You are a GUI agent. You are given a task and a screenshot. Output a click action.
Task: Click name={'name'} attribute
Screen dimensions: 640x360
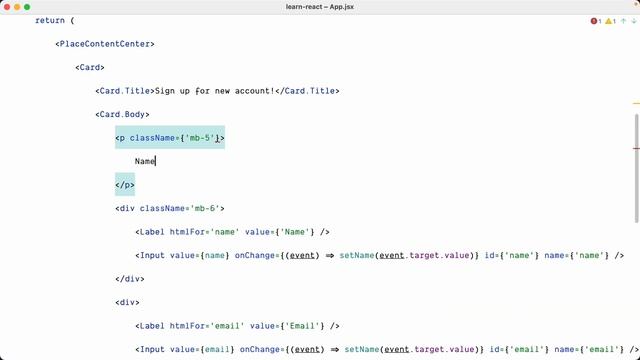(x=577, y=256)
